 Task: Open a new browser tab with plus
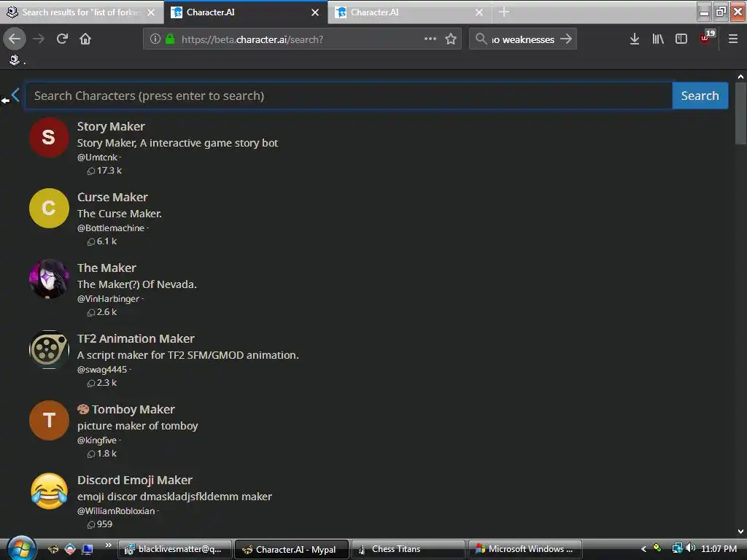(x=504, y=12)
